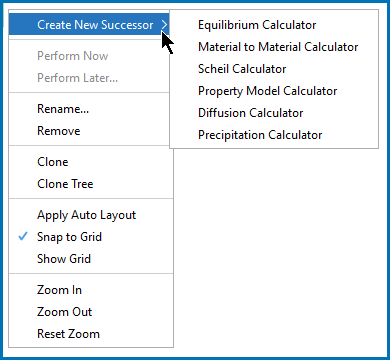The image size is (390, 360).
Task: Click the Create New Successor arrow chevron
Action: tap(164, 25)
